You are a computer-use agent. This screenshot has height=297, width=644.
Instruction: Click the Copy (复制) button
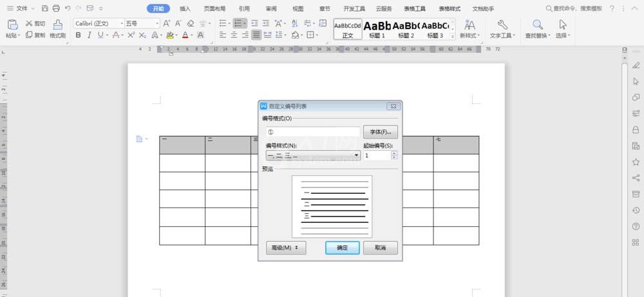click(35, 35)
